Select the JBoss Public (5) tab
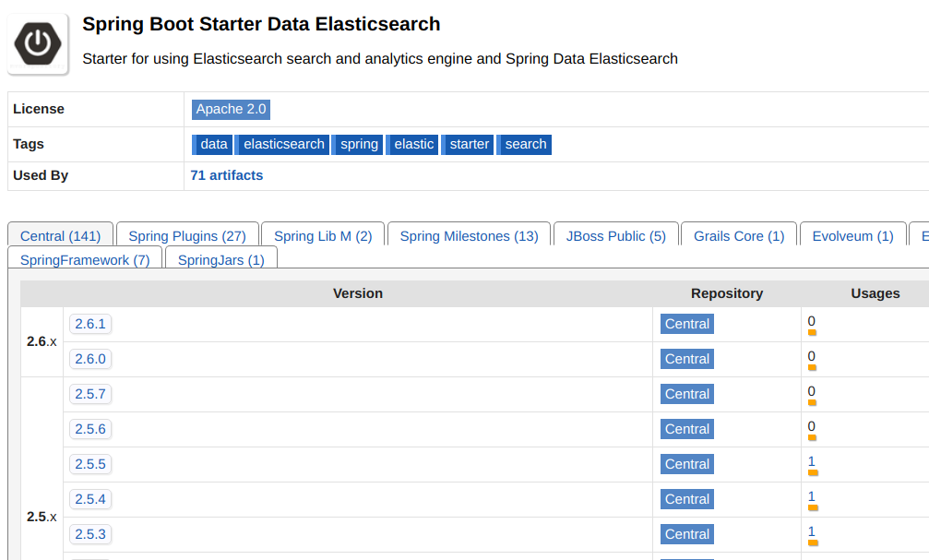This screenshot has width=929, height=560. [615, 236]
